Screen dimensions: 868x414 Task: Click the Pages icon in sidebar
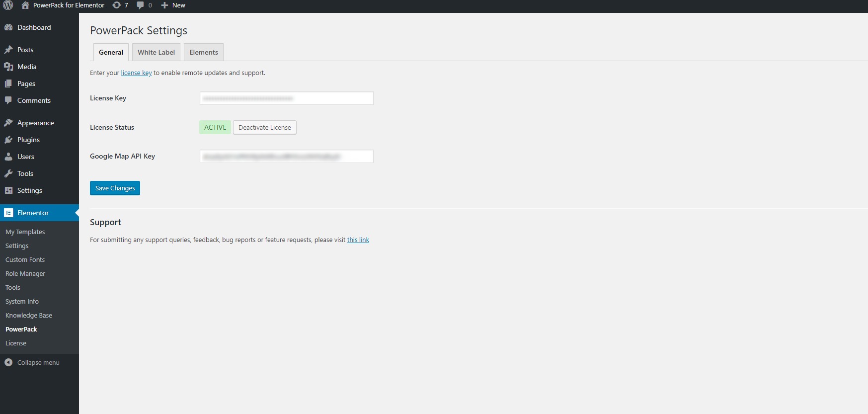(8, 83)
